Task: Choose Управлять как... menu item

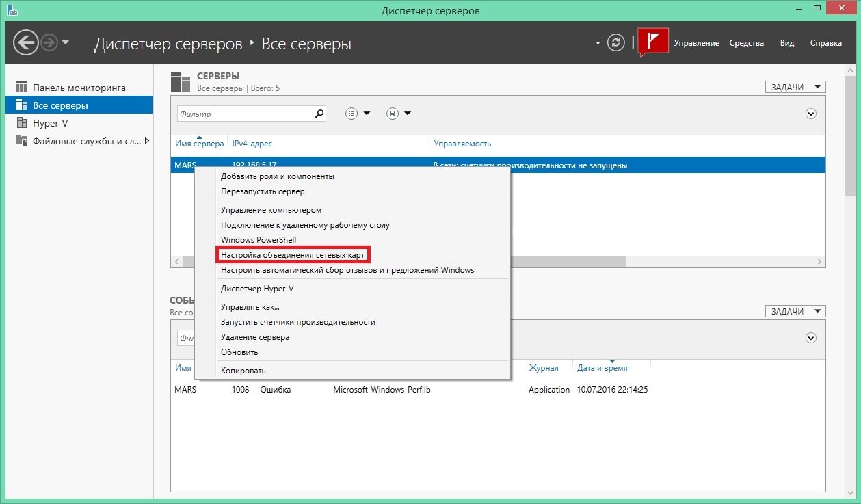Action: [x=250, y=307]
